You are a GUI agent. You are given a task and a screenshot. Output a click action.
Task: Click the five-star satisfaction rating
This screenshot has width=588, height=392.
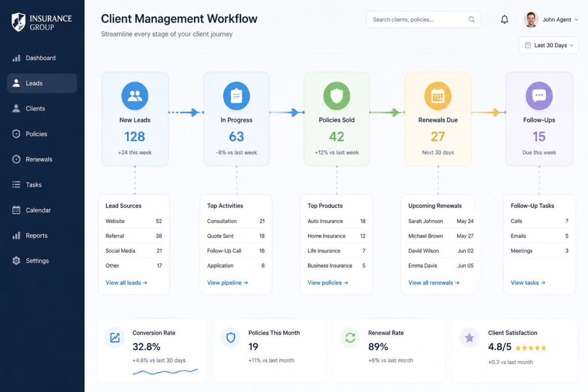coord(531,348)
